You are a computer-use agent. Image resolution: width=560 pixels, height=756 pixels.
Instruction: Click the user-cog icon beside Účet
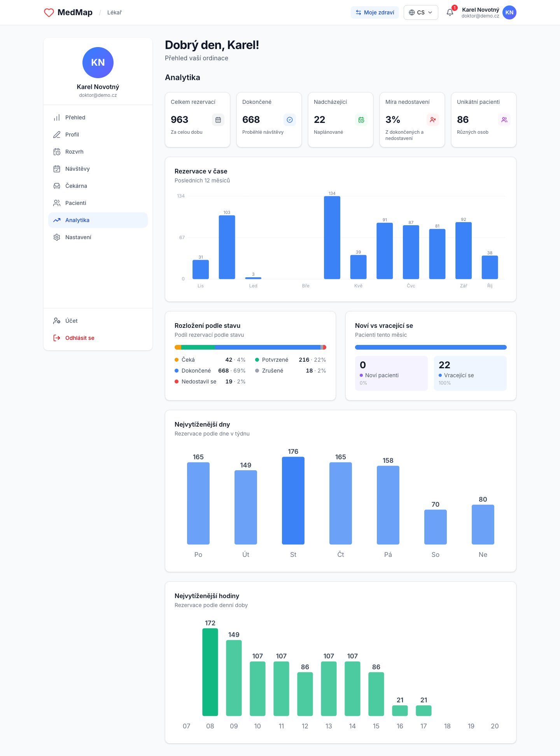click(x=57, y=321)
